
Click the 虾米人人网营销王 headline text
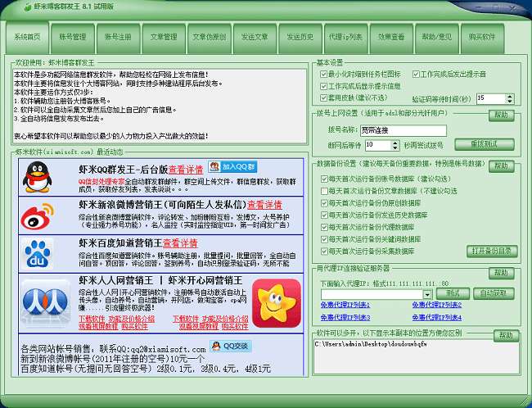click(115, 281)
